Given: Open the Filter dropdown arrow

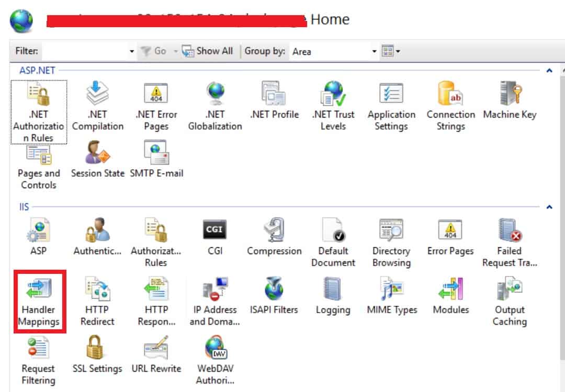Looking at the screenshot, I should click(x=132, y=51).
